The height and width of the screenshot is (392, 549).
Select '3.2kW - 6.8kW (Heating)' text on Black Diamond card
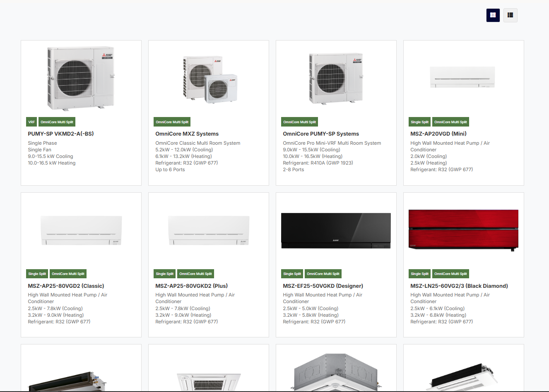(x=438, y=315)
